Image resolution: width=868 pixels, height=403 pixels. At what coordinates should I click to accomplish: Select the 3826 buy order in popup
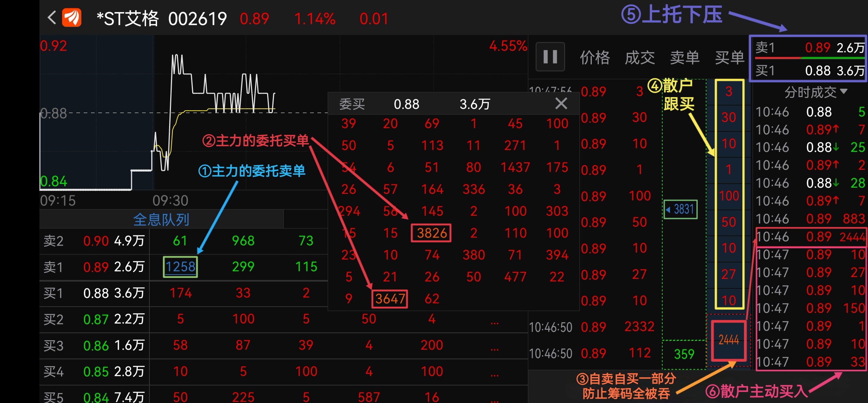tap(431, 233)
